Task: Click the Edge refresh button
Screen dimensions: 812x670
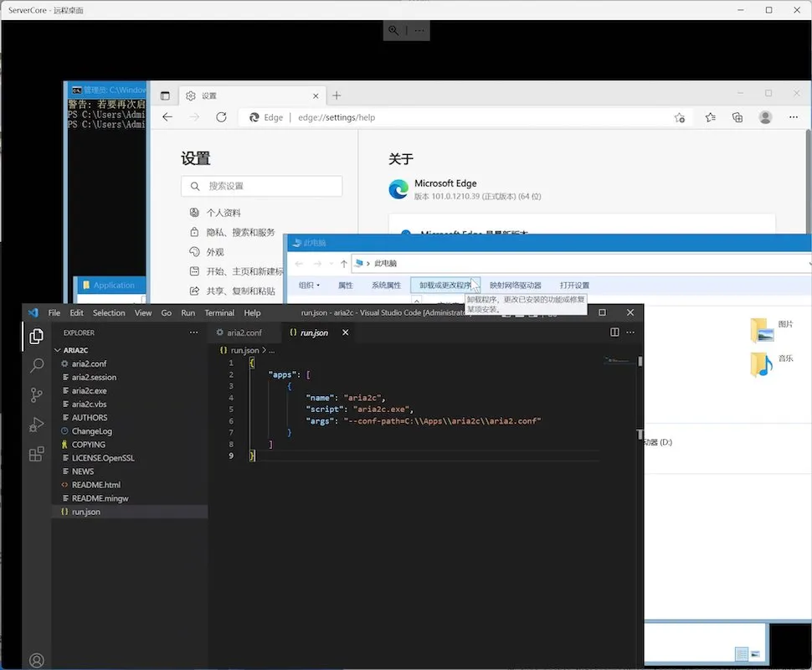Action: point(221,117)
